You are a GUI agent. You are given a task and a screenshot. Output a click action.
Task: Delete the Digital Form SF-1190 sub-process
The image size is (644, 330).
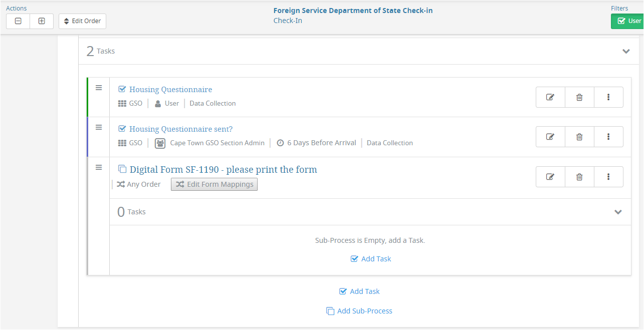pyautogui.click(x=579, y=177)
